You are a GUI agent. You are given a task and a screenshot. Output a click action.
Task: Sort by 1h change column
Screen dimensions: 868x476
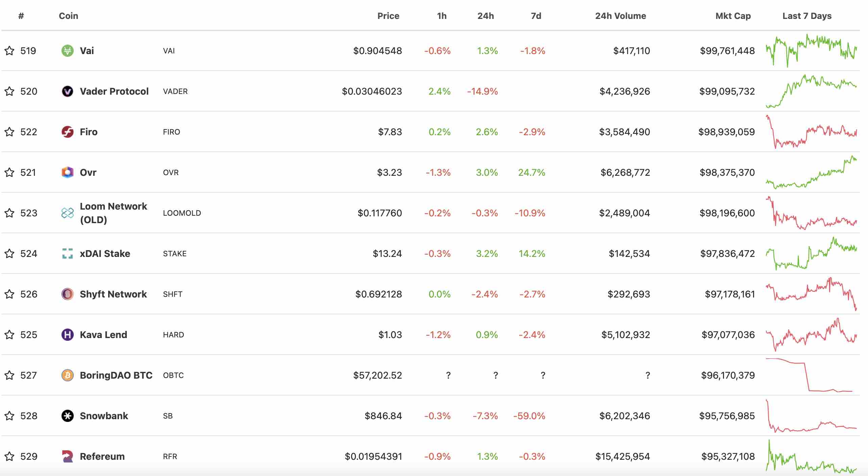[x=442, y=16]
